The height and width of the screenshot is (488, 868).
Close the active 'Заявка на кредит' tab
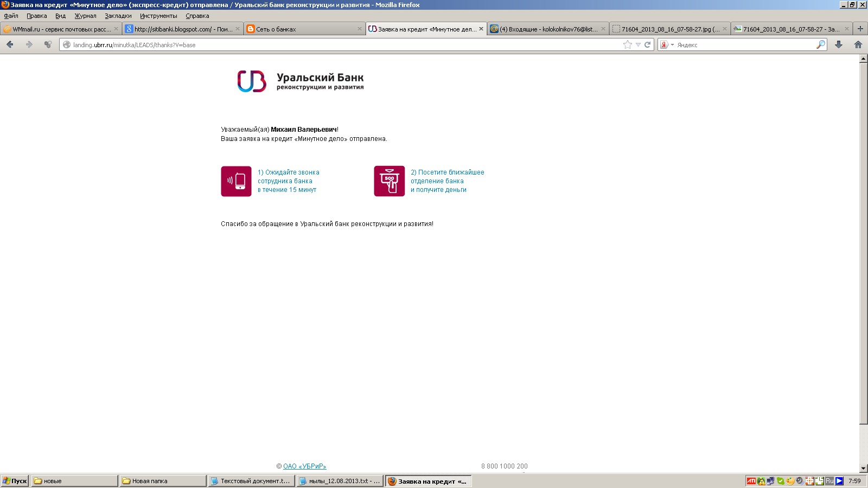click(481, 29)
